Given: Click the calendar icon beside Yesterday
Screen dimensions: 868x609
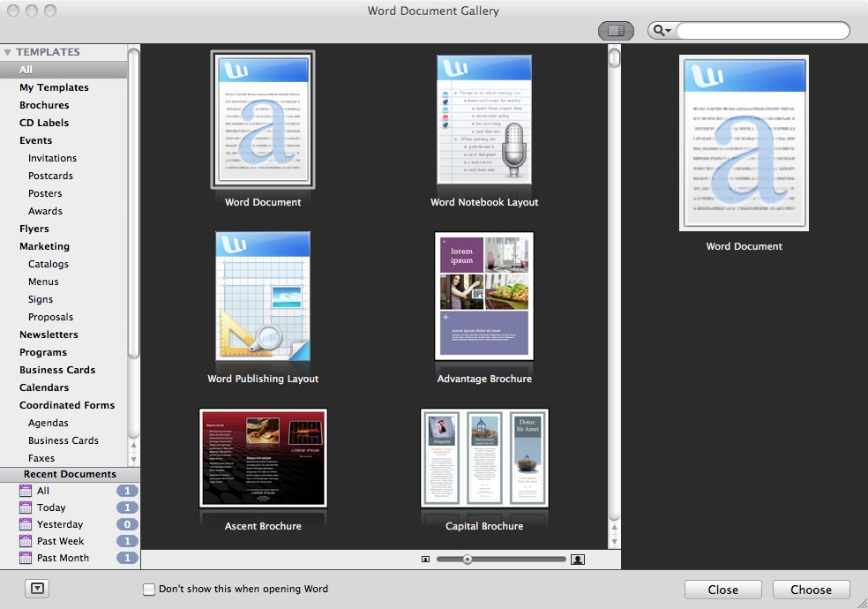Looking at the screenshot, I should click(x=26, y=524).
